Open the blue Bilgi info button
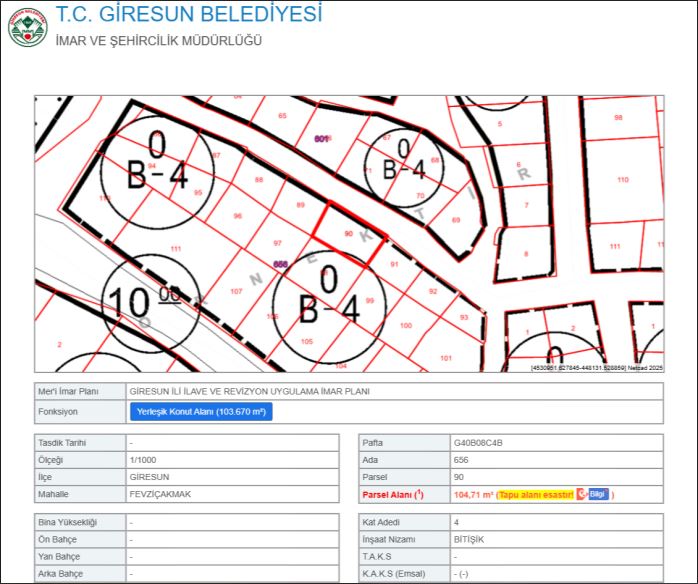Viewport: 698px width, 584px height. click(x=598, y=494)
